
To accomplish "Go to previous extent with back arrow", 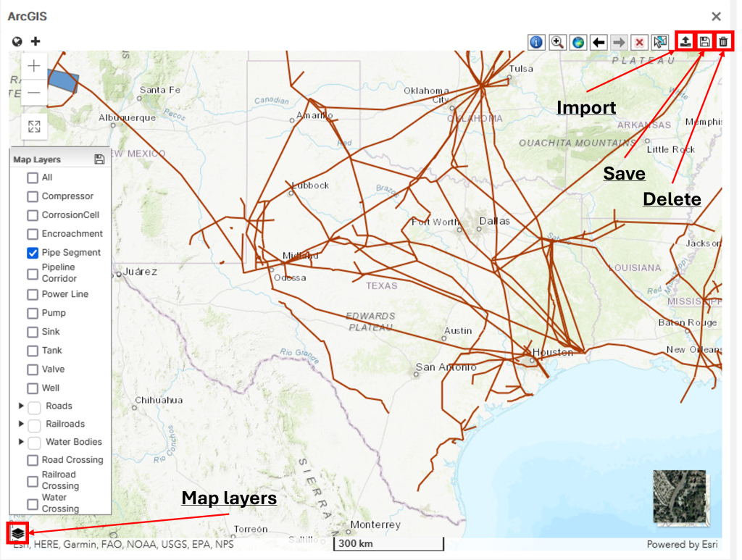I will 599,42.
